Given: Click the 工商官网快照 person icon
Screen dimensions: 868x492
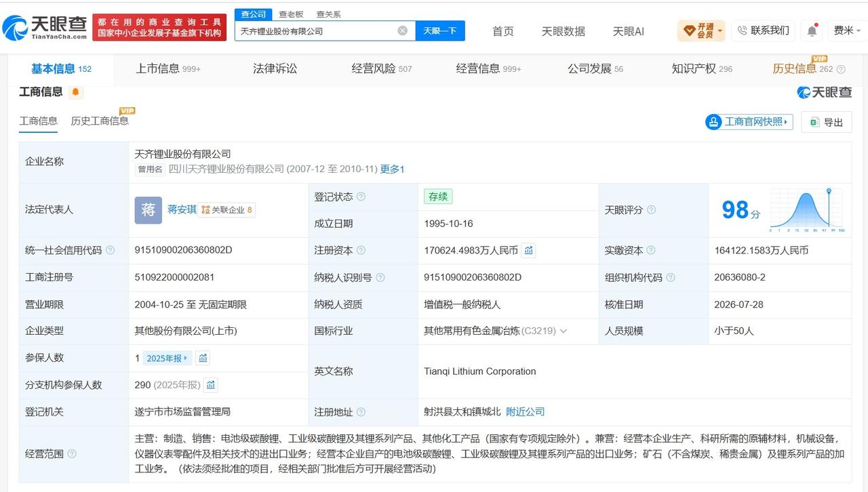Looking at the screenshot, I should coord(713,122).
